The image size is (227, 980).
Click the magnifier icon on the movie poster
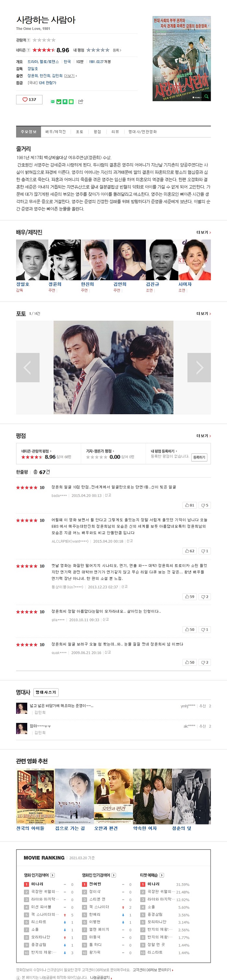[x=206, y=97]
